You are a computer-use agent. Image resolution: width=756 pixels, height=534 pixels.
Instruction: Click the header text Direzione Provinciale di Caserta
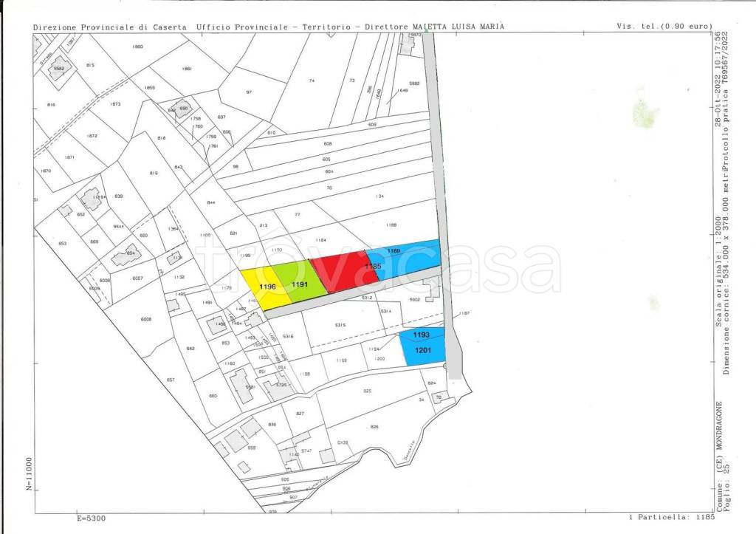point(111,27)
